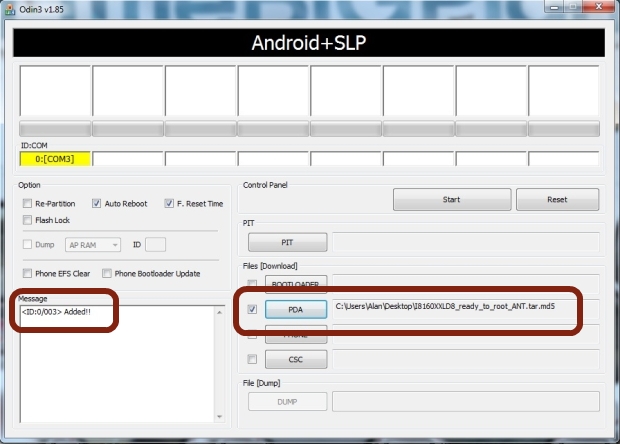Click message log scrollbar down arrow
The width and height of the screenshot is (620, 444).
(219, 416)
